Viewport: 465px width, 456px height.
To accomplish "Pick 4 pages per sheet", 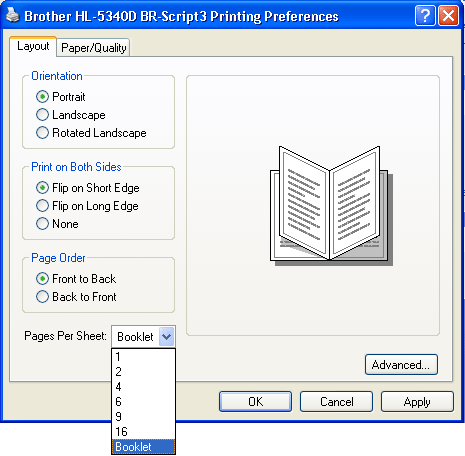I will point(143,387).
